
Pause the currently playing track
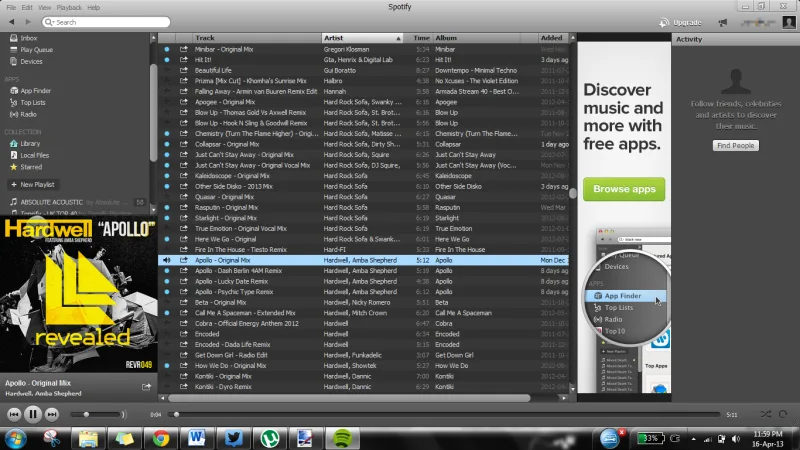(x=33, y=414)
